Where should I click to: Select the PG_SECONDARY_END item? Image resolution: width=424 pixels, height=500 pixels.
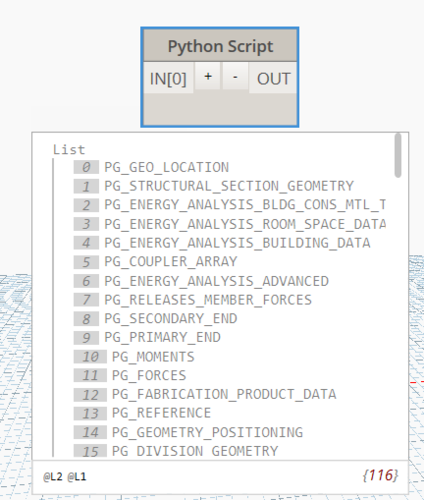click(171, 319)
